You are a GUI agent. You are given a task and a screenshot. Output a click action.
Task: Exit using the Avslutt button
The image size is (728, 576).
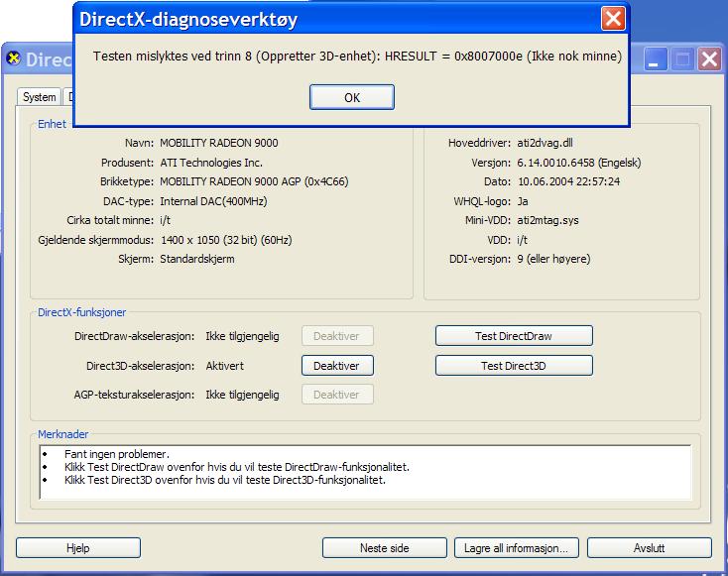click(649, 547)
